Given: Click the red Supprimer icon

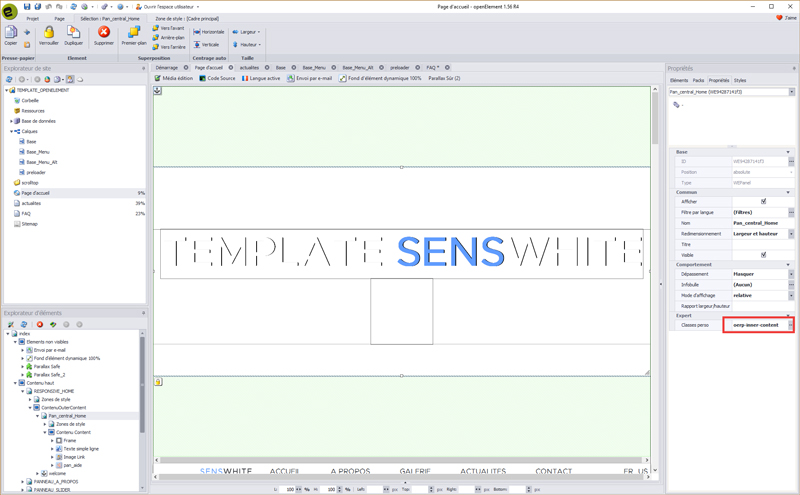Looking at the screenshot, I should coord(104,32).
